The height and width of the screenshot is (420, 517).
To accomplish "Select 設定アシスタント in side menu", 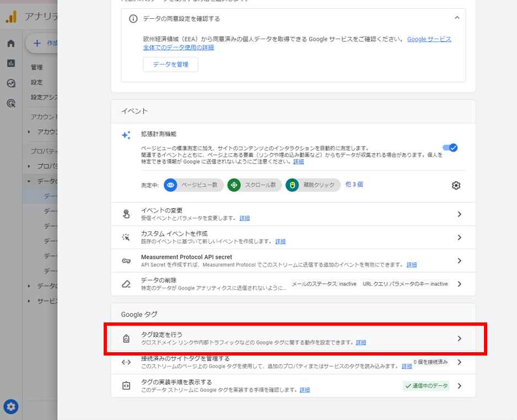I will click(44, 97).
